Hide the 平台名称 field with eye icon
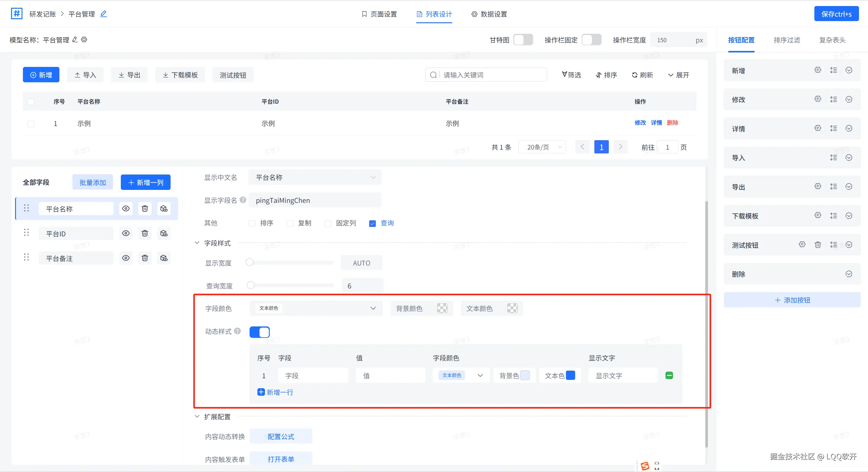 point(126,209)
